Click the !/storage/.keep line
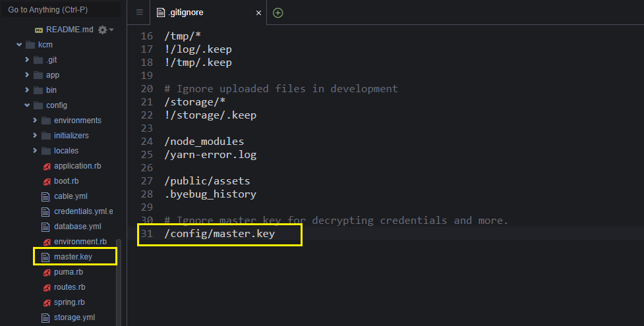The width and height of the screenshot is (644, 326). pyautogui.click(x=210, y=115)
